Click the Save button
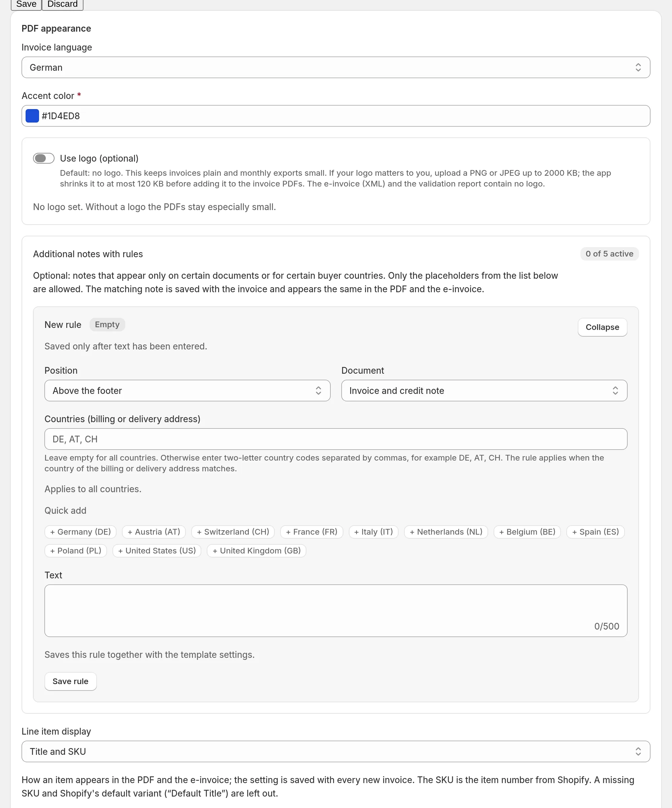Viewport: 672px width, 808px height. point(26,4)
